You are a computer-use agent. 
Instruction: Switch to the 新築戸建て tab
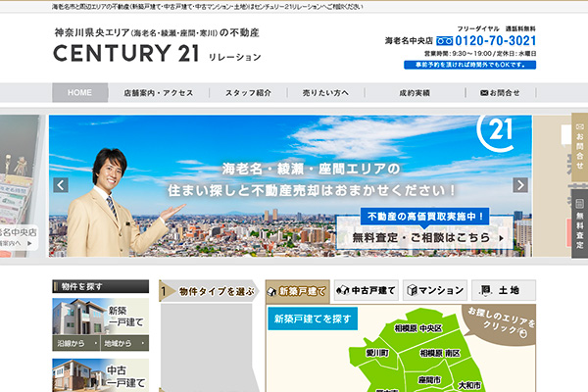(x=298, y=291)
